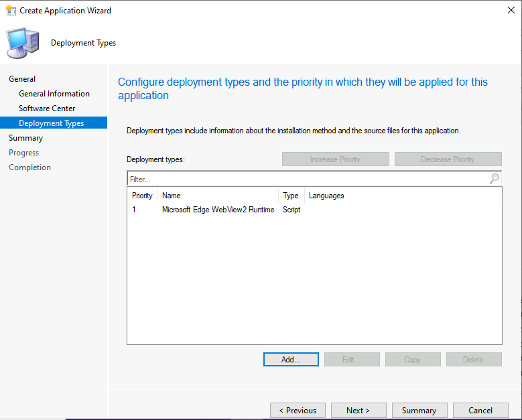Click the magnifier search icon in Filter box
Viewport: 522px width, 420px height.
(x=495, y=179)
